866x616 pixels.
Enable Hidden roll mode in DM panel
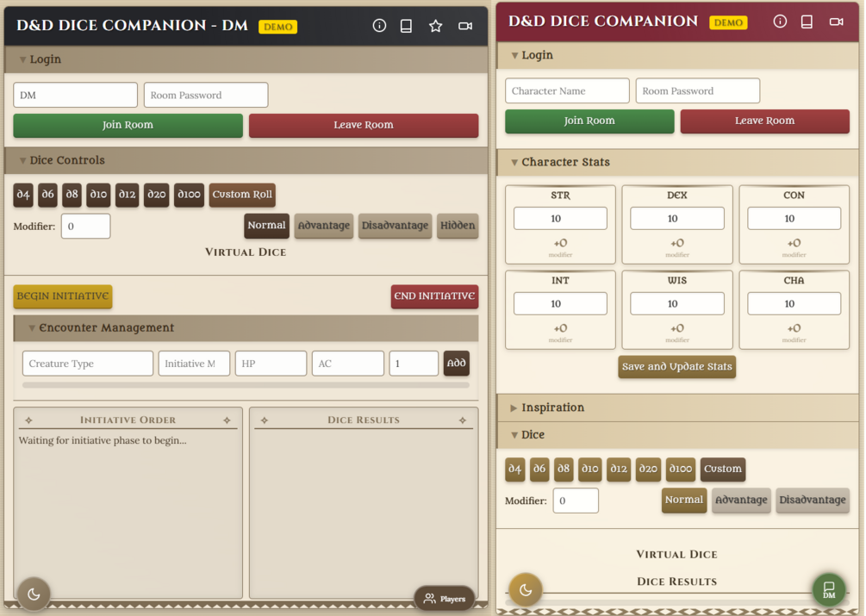458,226
